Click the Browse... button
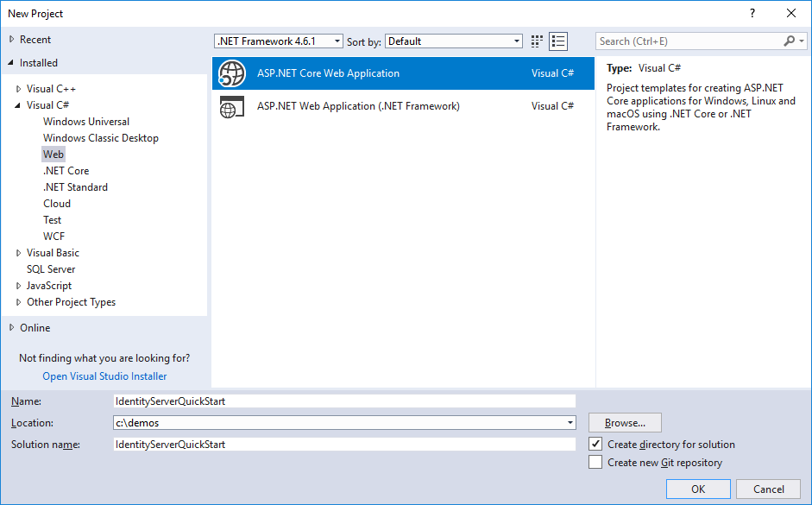812x505 pixels. pyautogui.click(x=625, y=423)
